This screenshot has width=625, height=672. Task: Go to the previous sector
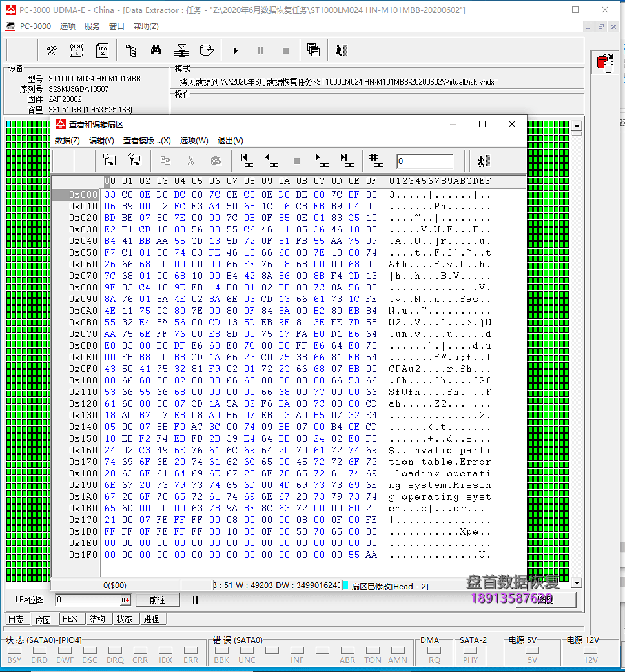(x=271, y=160)
